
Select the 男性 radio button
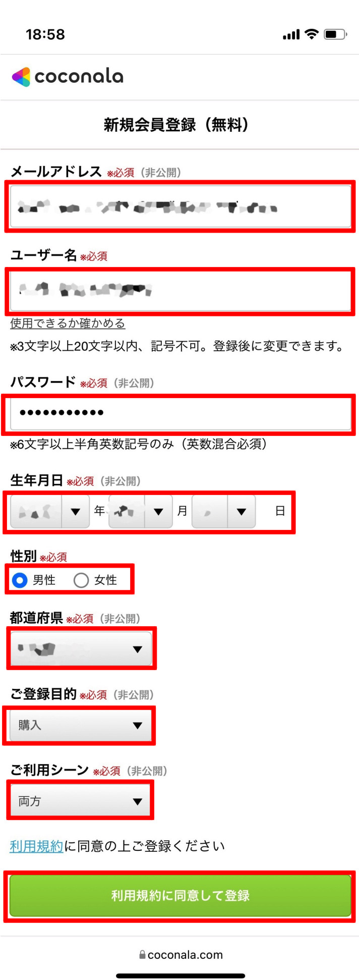(20, 580)
